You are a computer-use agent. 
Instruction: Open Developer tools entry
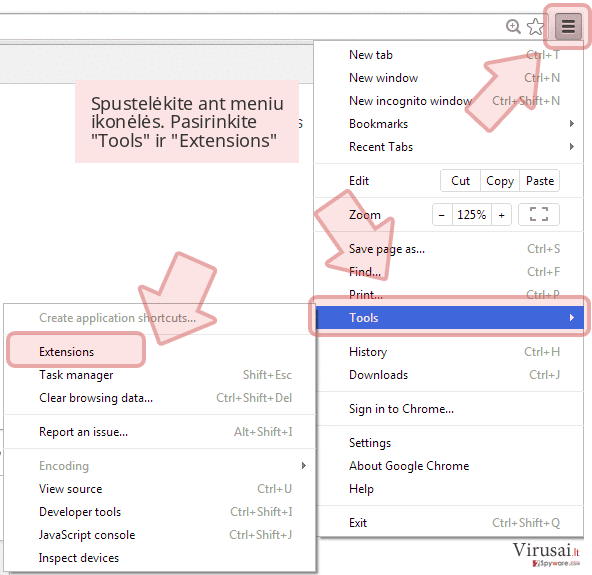point(80,512)
